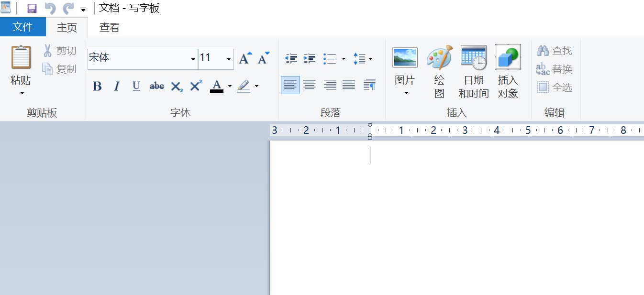The image size is (644, 295).
Task: Save the document from quick access toolbar
Action: click(x=32, y=8)
